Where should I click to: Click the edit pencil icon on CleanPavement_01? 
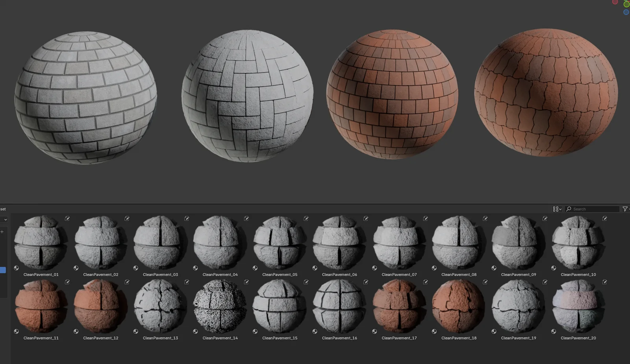tap(67, 218)
